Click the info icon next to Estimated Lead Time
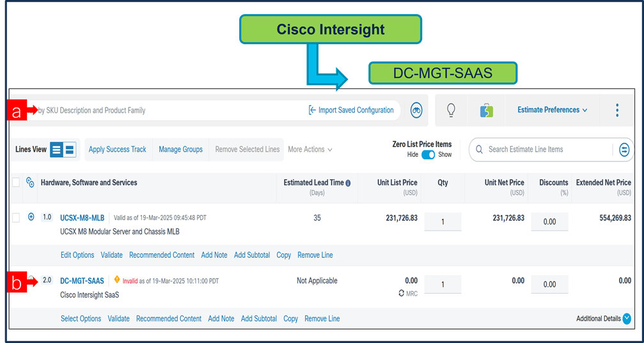The width and height of the screenshot is (644, 343). (349, 183)
